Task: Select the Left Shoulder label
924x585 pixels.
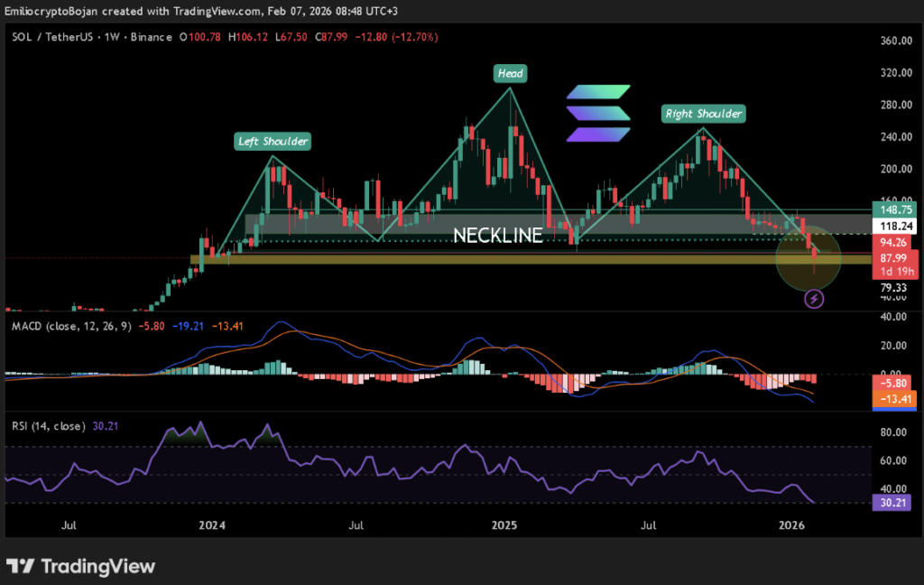Action: 273,141
